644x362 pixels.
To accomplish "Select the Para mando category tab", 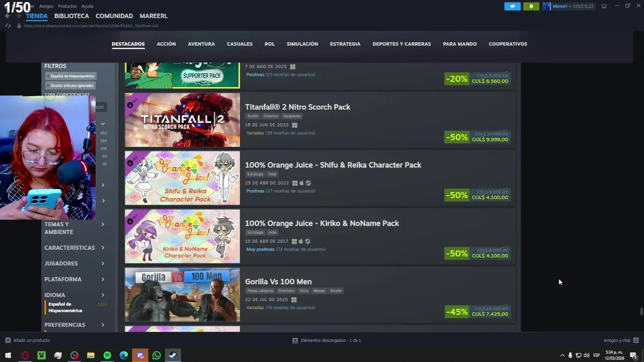I will [x=460, y=44].
